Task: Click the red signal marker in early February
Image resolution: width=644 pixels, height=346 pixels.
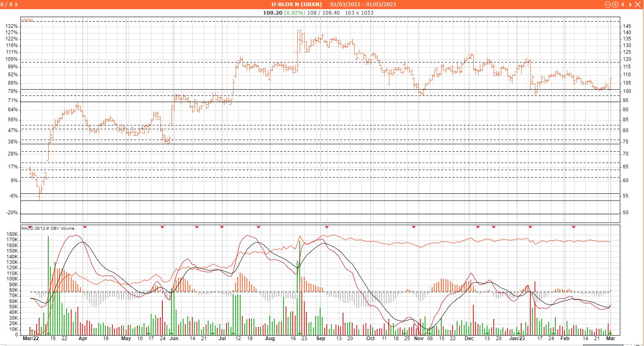Action: (574, 227)
